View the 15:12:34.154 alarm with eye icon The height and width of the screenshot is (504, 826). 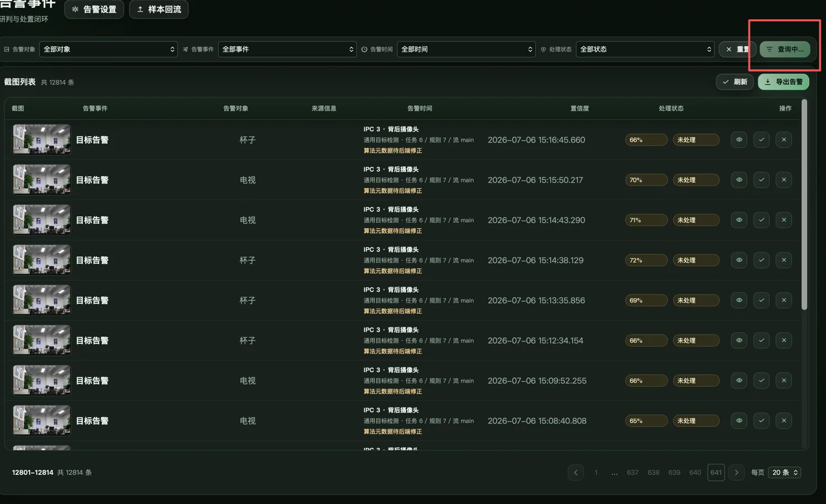739,341
